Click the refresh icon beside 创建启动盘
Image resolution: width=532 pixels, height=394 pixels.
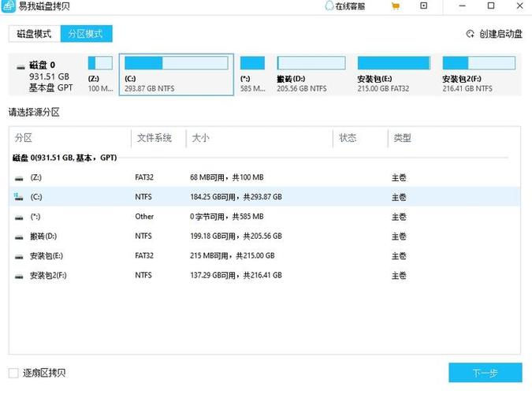471,34
